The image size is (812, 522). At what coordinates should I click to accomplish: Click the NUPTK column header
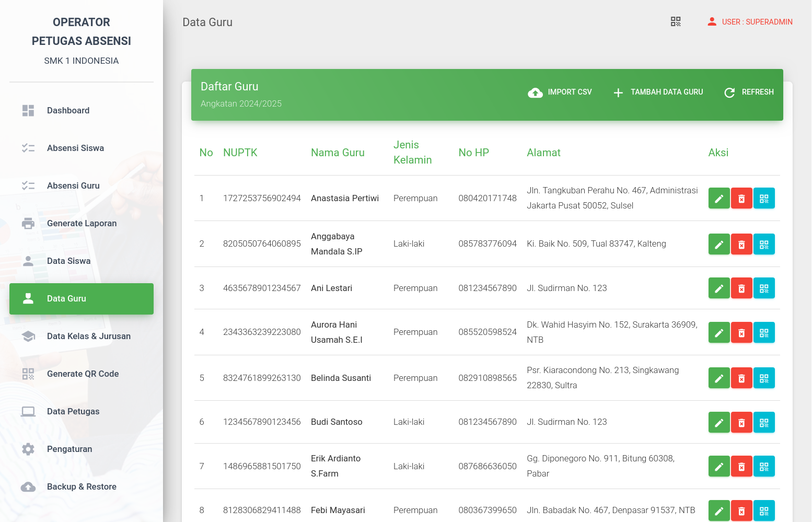point(240,153)
